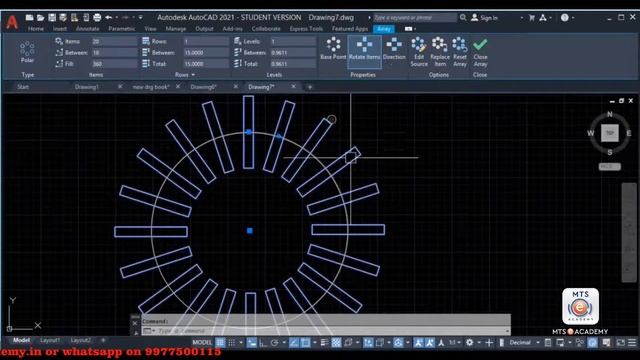Click the keyword search box in title bar
Screen dimensions: 640x360
[x=415, y=18]
